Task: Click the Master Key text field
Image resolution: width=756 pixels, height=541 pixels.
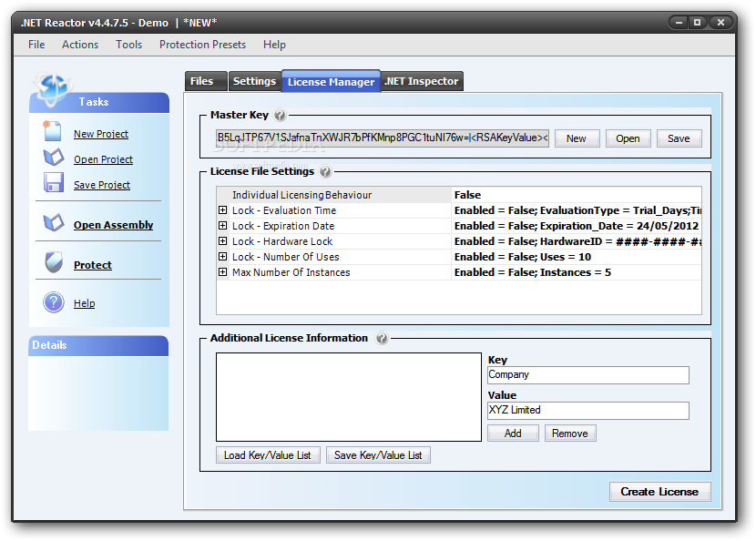Action: pos(383,138)
